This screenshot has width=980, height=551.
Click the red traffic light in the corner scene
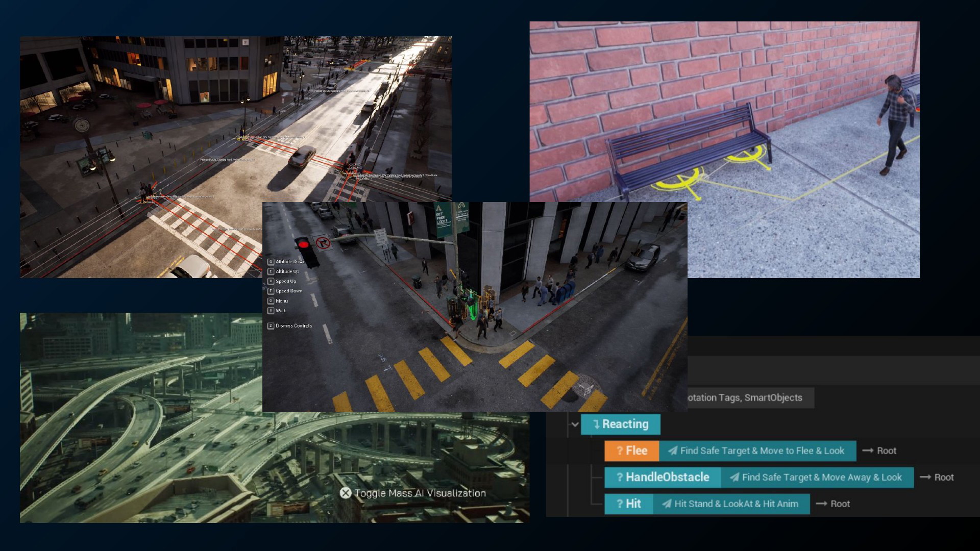(x=304, y=244)
